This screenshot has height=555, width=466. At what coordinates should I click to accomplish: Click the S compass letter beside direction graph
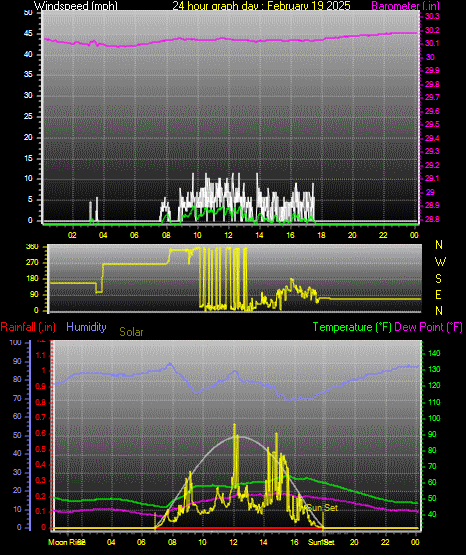point(438,279)
